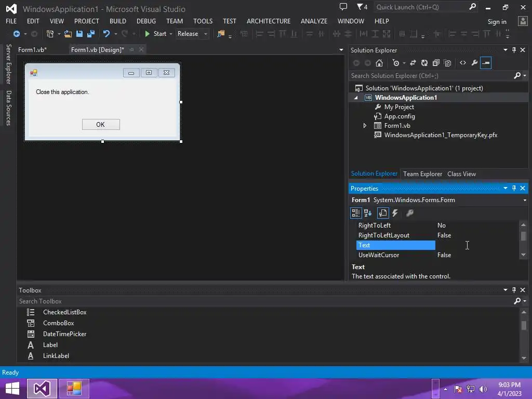Click the Start debugging button
Screen dimensions: 532x399
coord(155,34)
